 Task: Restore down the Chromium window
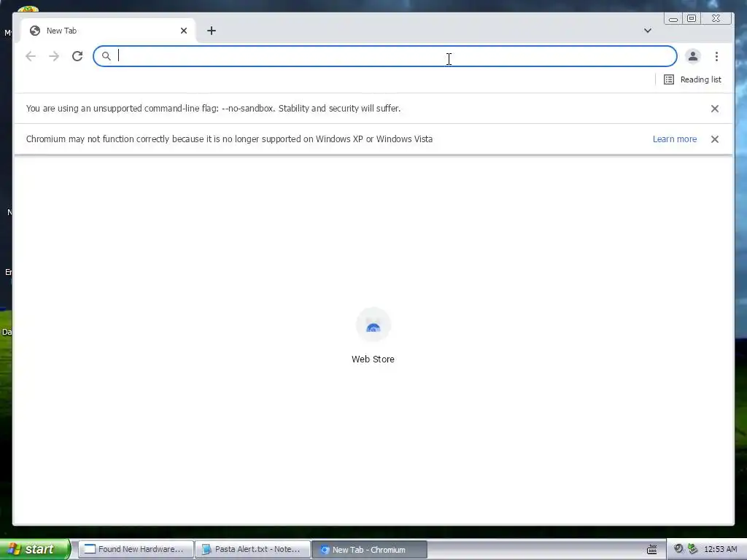click(692, 18)
